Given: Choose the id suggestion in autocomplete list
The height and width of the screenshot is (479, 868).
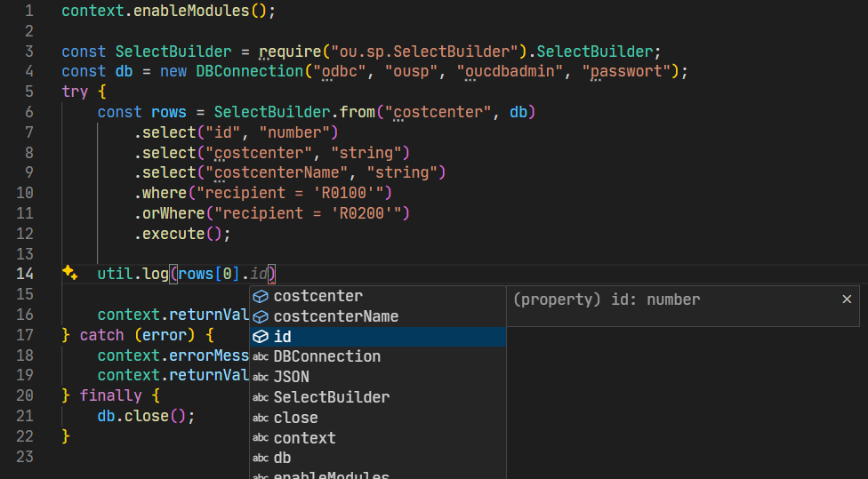Looking at the screenshot, I should click(378, 336).
